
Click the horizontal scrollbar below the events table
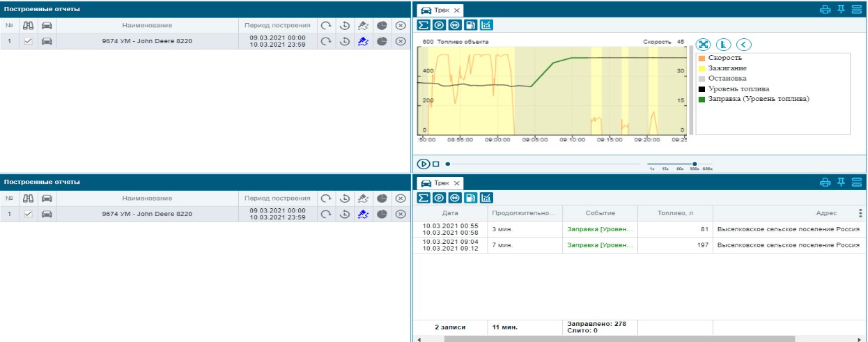[557, 339]
